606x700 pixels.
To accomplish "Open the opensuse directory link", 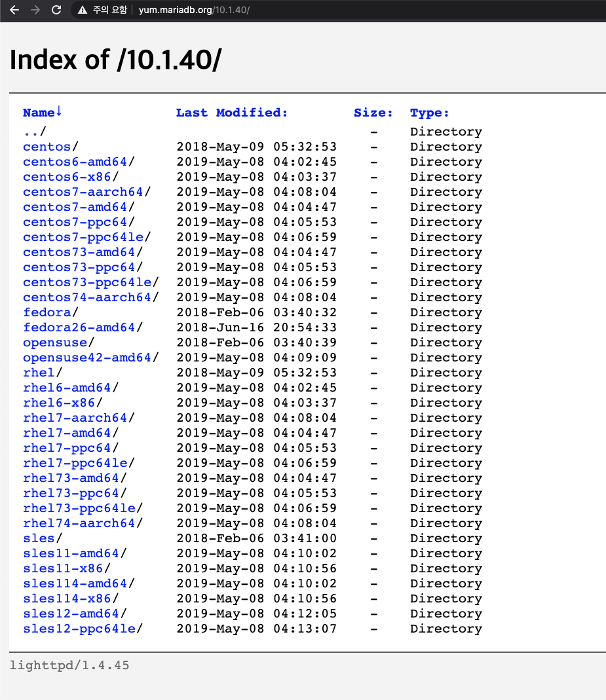I will [55, 343].
